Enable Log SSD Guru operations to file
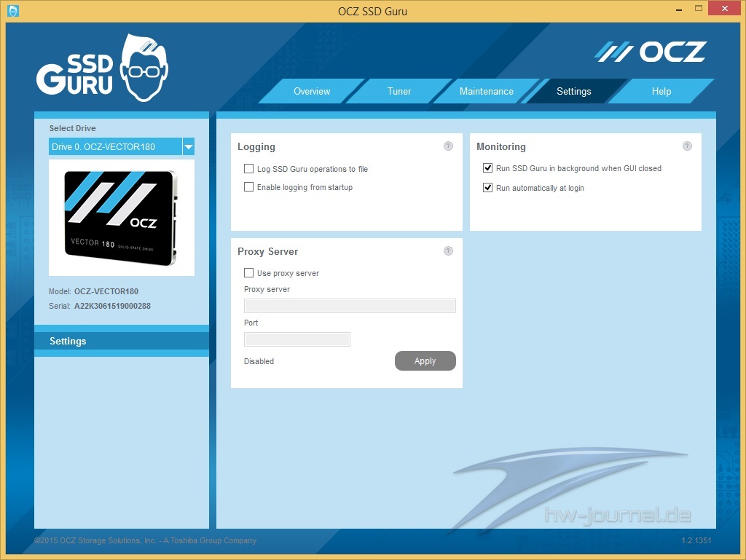The width and height of the screenshot is (746, 560). tap(248, 169)
